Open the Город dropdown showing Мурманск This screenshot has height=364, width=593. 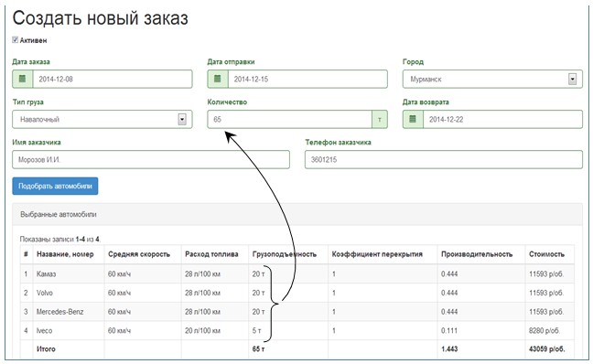click(492, 79)
